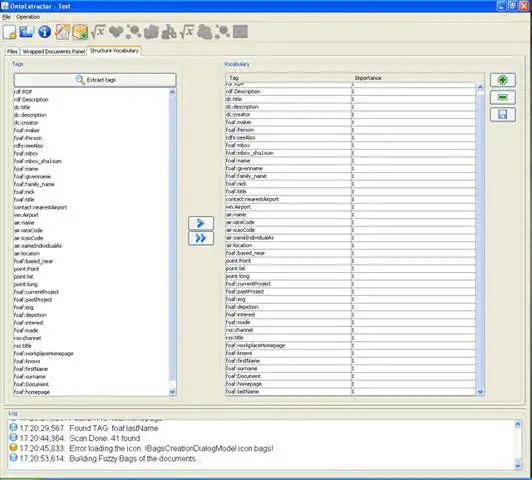Select air:sameIndividualAs row in Vocabulary table
The height and width of the screenshot is (480, 532).
point(351,238)
